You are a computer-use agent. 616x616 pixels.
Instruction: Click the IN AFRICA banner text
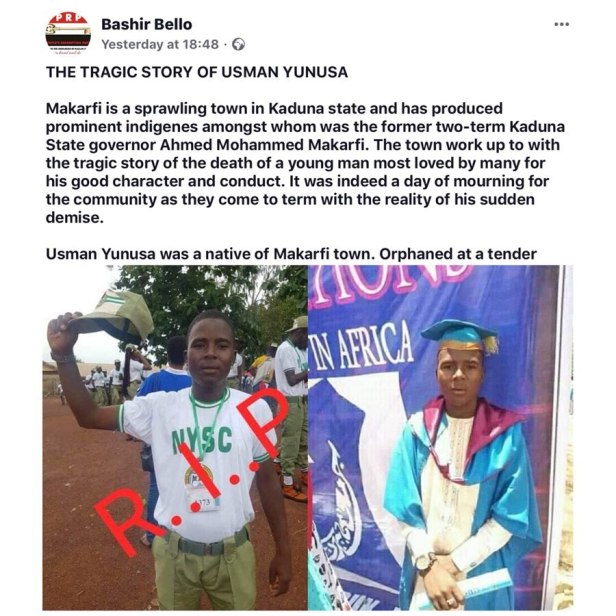coord(361,350)
